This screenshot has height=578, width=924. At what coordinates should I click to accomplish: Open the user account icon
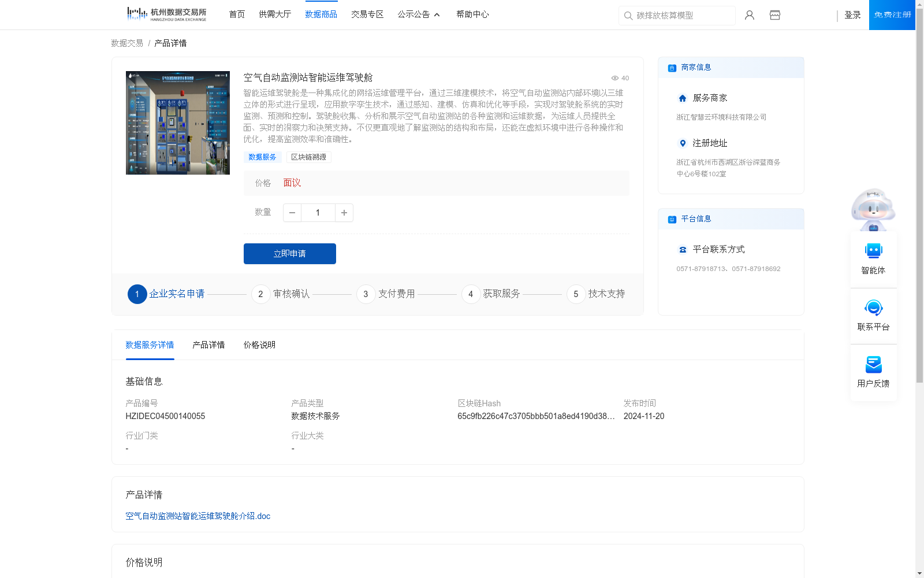(750, 15)
